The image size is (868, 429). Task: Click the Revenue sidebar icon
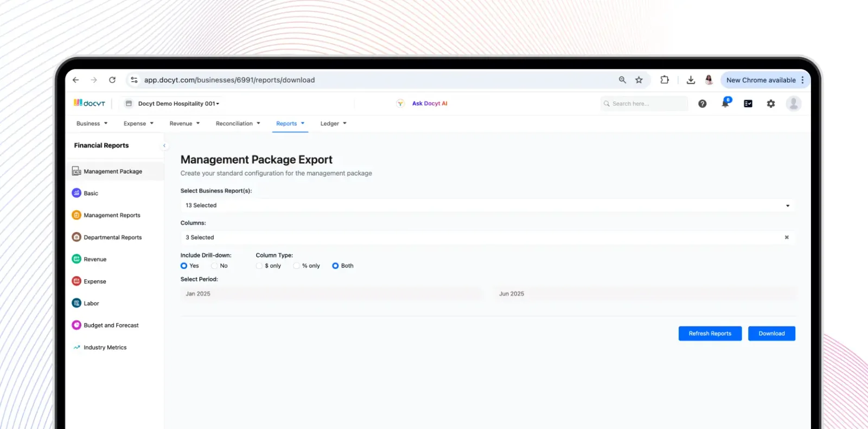[76, 259]
